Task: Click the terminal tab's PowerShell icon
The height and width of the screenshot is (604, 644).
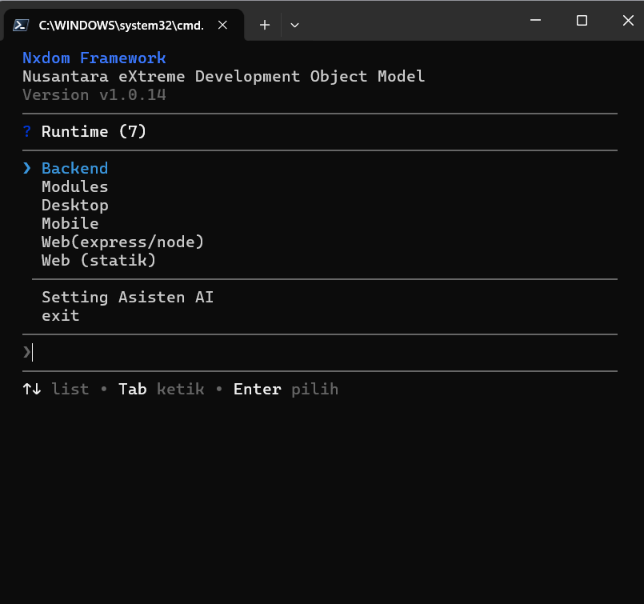Action: (21, 25)
